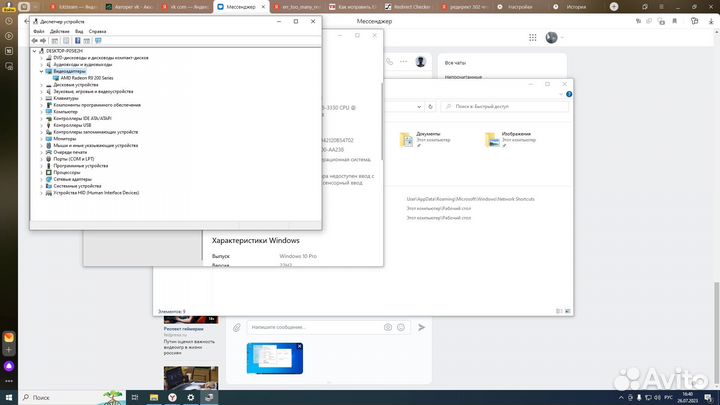This screenshot has width=720, height=405.
Task: Select Системные устройства row
Action: pos(77,186)
